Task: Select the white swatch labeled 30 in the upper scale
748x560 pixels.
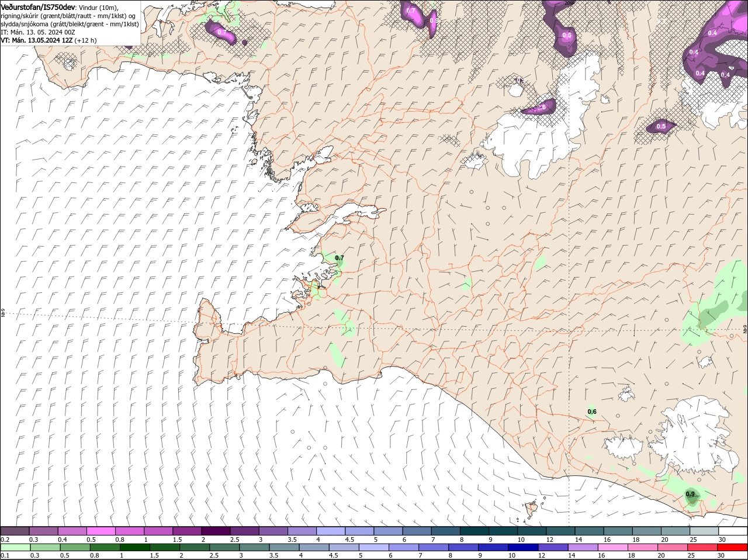Action: pyautogui.click(x=733, y=531)
